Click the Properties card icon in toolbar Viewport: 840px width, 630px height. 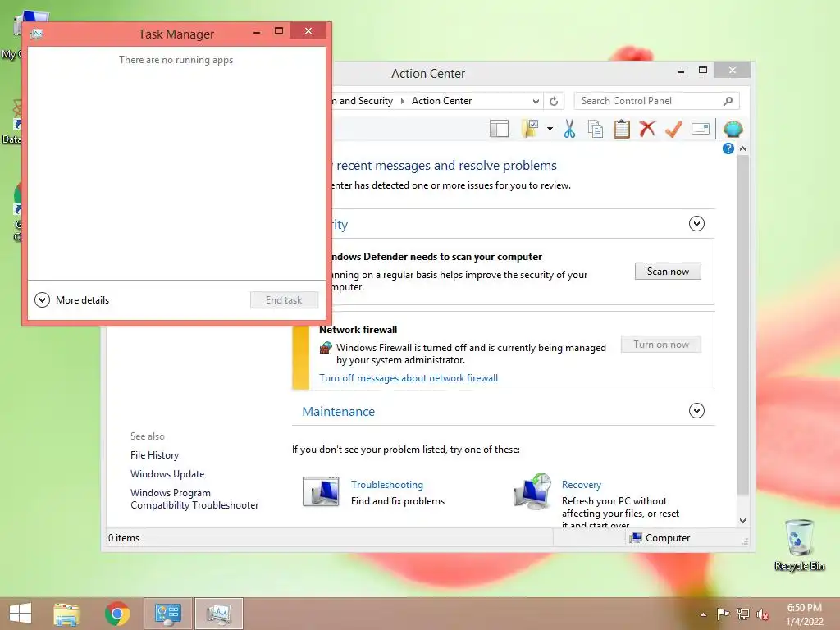point(701,129)
